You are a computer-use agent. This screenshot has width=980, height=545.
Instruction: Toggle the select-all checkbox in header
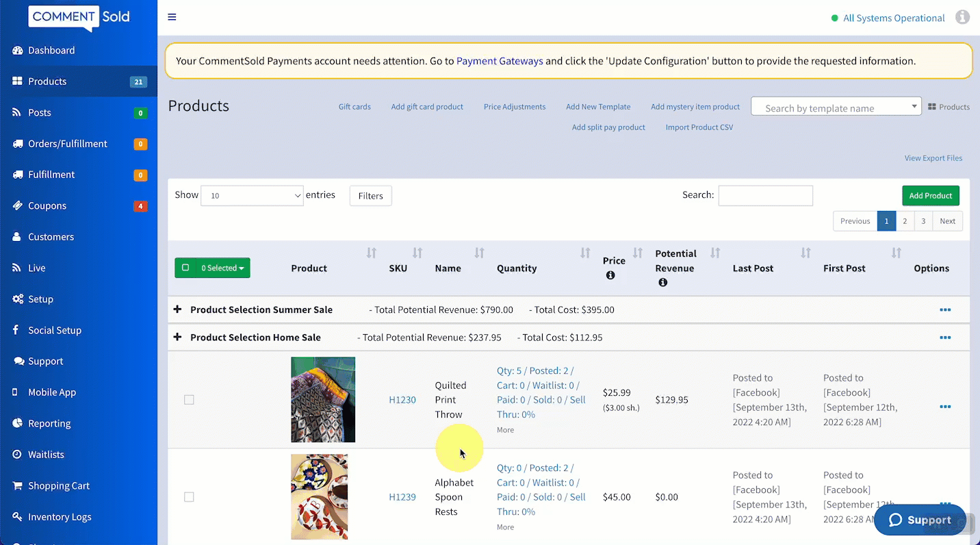coord(185,268)
